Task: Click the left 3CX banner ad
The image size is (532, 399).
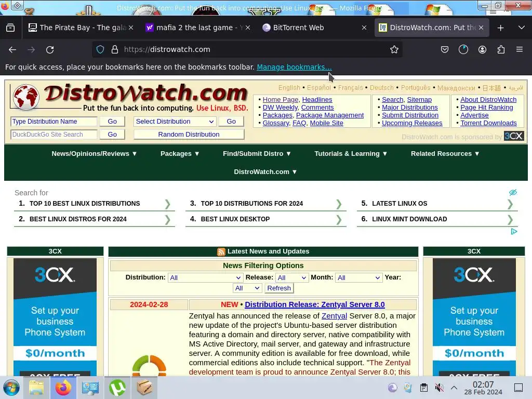Action: pos(55,317)
